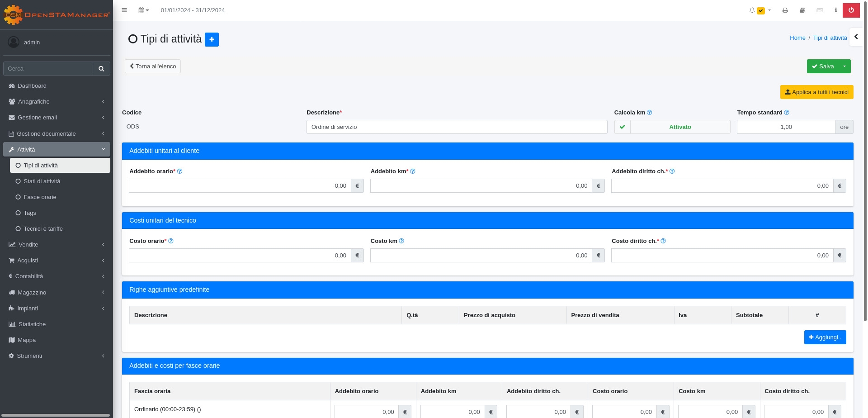The width and height of the screenshot is (868, 418).
Task: Open the book documentation icon
Action: coord(802,10)
